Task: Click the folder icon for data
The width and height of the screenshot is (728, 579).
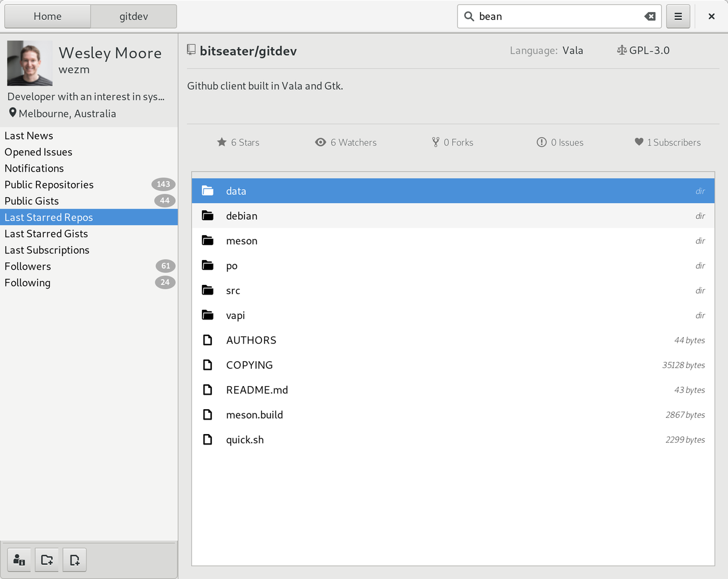Action: [207, 191]
